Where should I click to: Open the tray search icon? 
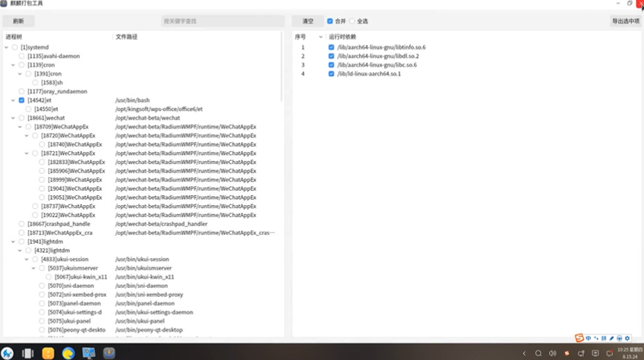pos(538,353)
